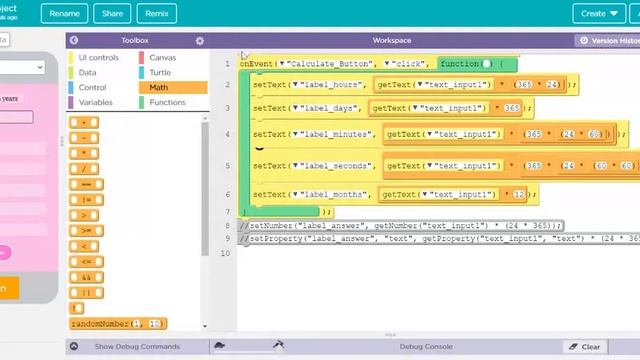Click the Rename button
The image size is (640, 360).
coord(64,13)
